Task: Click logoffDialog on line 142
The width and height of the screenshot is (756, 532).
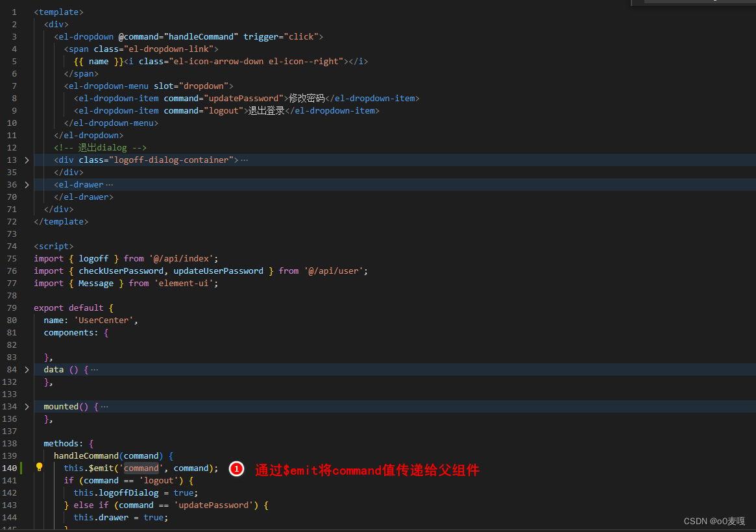Action: [128, 493]
